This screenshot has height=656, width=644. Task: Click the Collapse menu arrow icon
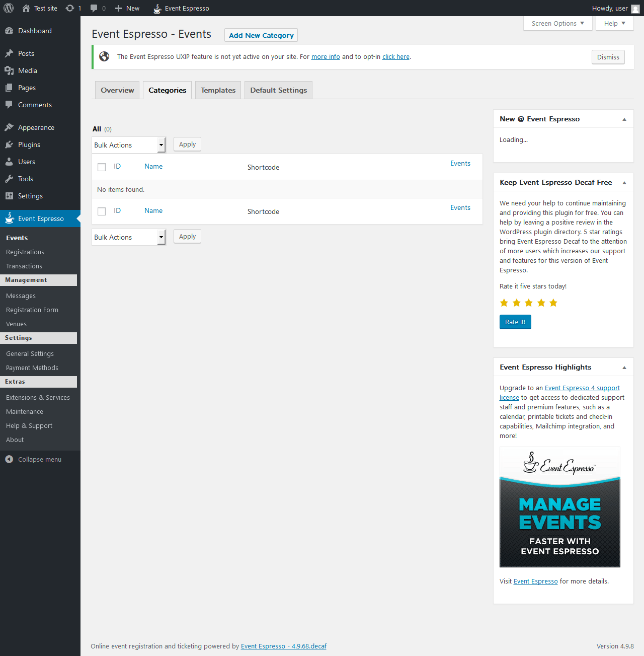pyautogui.click(x=9, y=459)
